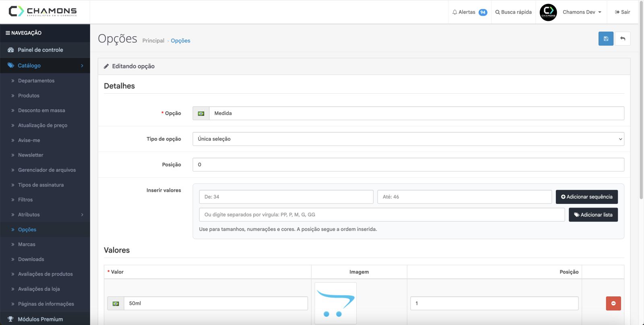This screenshot has width=644, height=325.
Task: Click the 'De: 34' input field
Action: [x=286, y=197]
